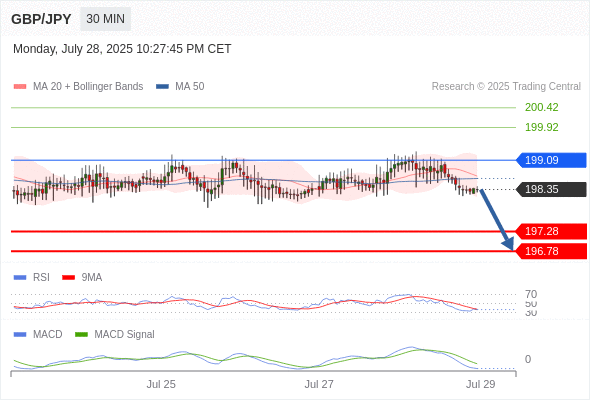Click the blue MA 50 swatch
Viewport: 590px width, 400px height.
[x=162, y=87]
